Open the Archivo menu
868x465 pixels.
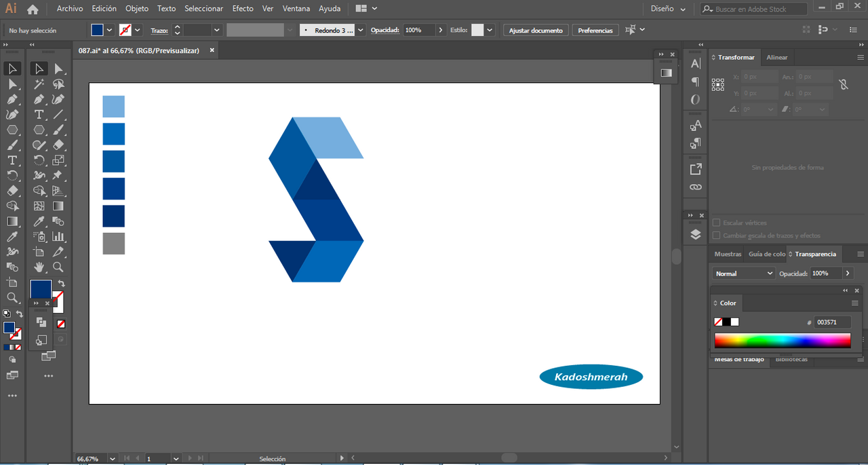tap(70, 9)
